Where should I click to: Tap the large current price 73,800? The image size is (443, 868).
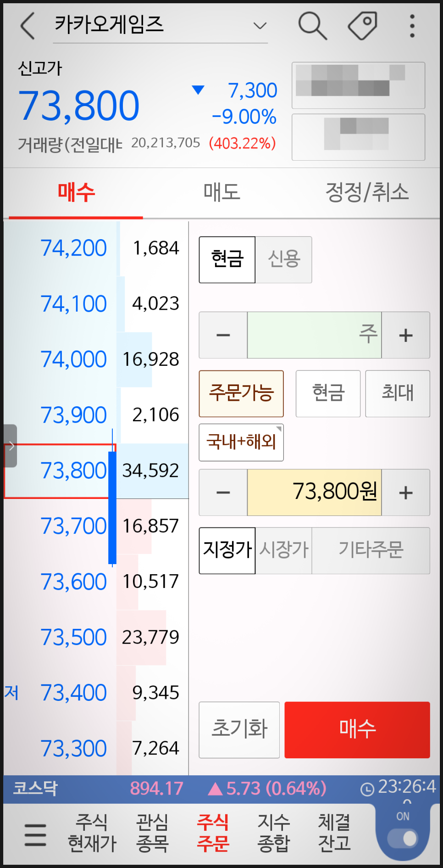[x=78, y=106]
